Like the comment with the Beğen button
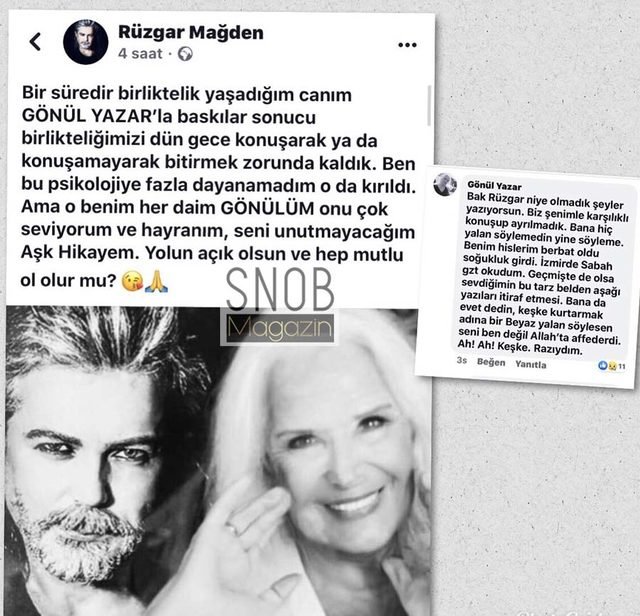Image resolution: width=640 pixels, height=616 pixels. [x=491, y=362]
